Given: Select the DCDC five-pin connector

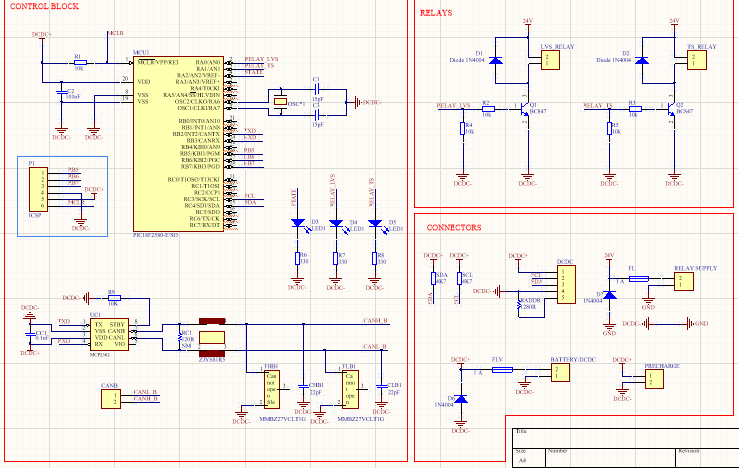Looking at the screenshot, I should [x=566, y=285].
